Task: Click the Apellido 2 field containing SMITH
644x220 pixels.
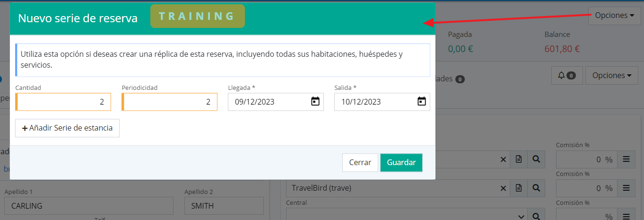Action: [x=224, y=206]
